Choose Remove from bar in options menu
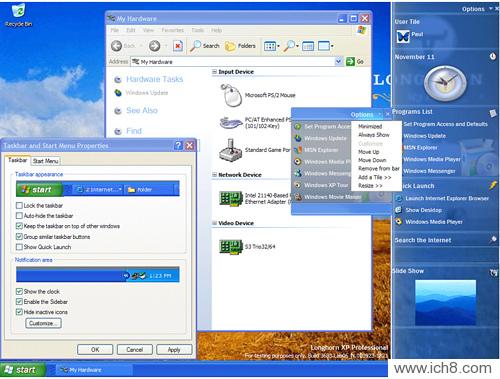The height and width of the screenshot is (379, 500). [379, 169]
